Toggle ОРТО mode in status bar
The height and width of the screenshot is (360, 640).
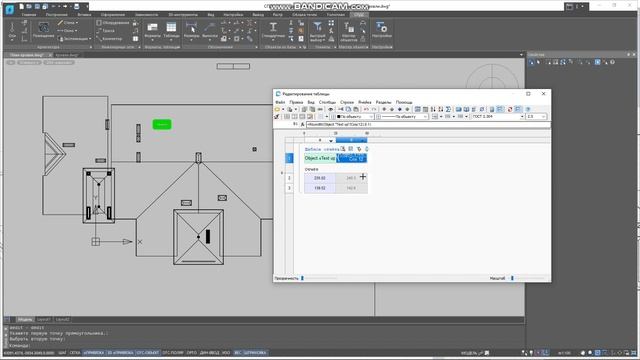point(192,353)
